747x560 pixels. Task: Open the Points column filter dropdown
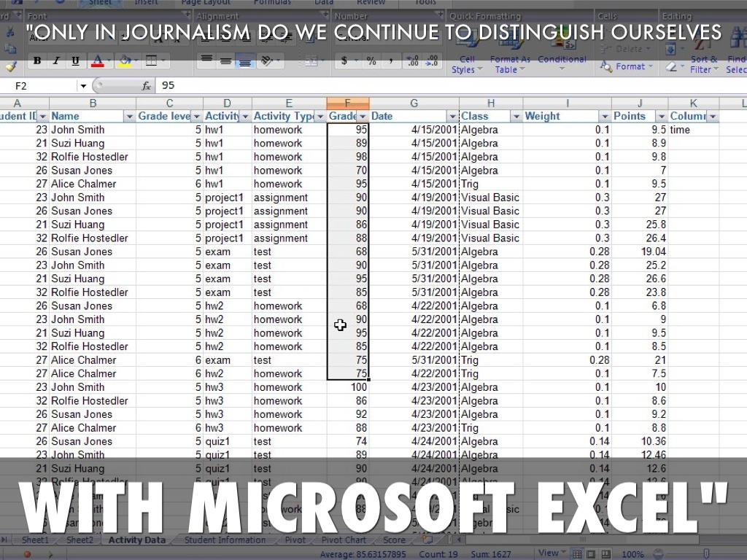661,117
